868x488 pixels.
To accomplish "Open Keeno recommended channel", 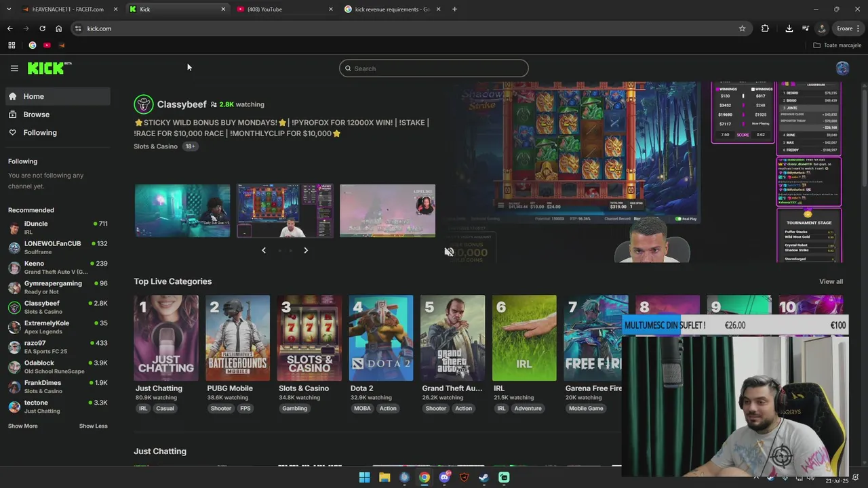I will point(58,267).
